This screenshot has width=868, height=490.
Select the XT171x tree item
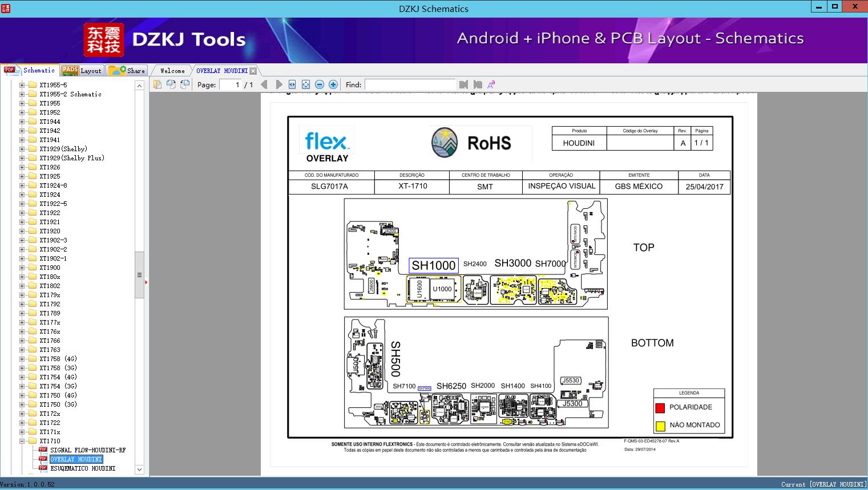click(50, 432)
